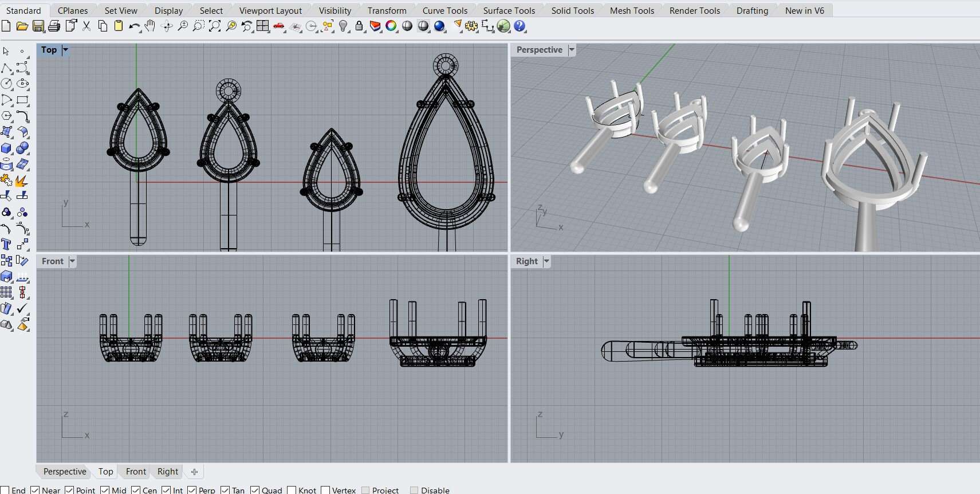980x494 pixels.
Task: Save the model with floppy icon
Action: click(38, 26)
